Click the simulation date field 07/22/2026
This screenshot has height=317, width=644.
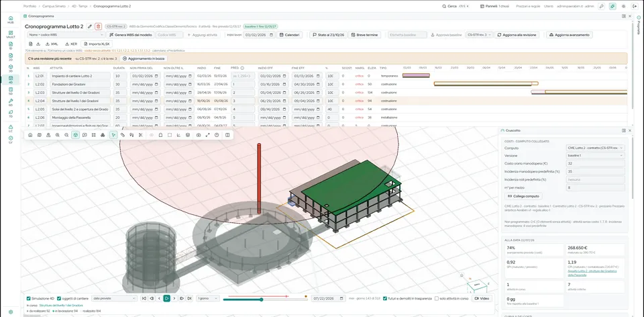[328, 298]
